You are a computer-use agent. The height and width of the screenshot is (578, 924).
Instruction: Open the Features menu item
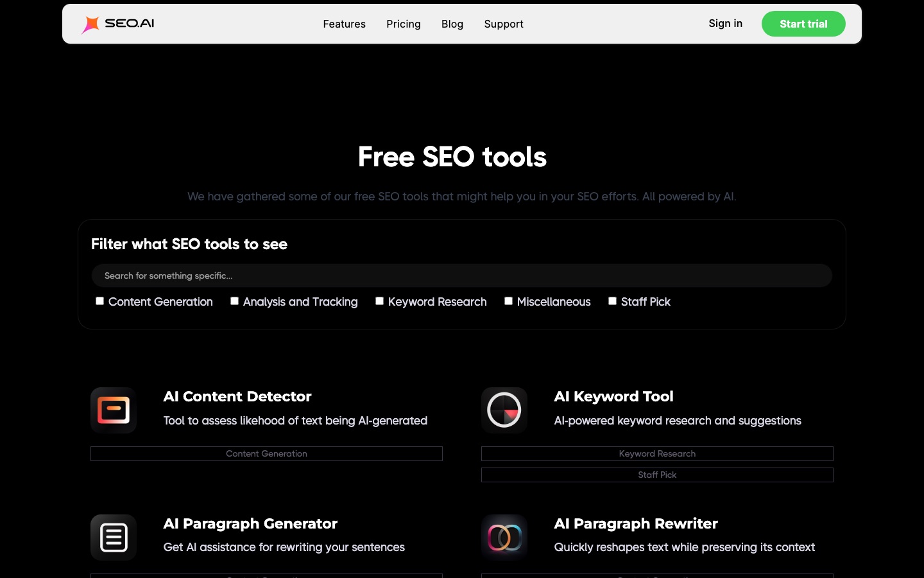(344, 24)
